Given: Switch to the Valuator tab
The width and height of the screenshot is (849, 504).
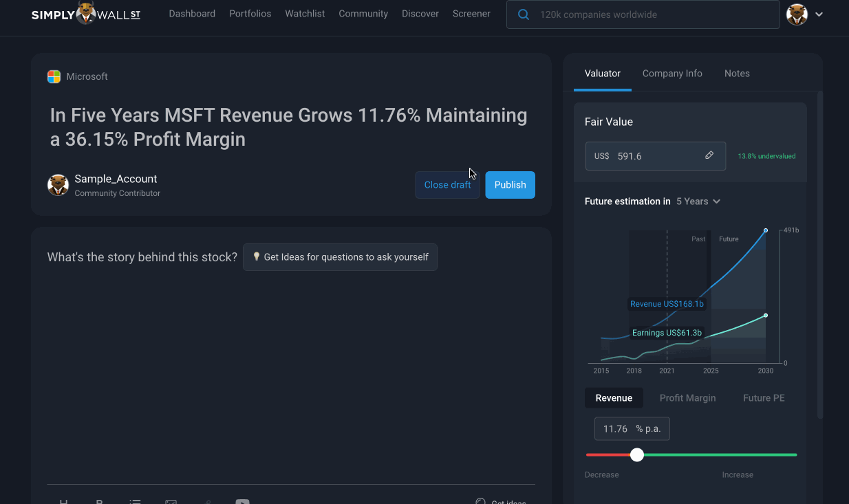Looking at the screenshot, I should click(603, 74).
